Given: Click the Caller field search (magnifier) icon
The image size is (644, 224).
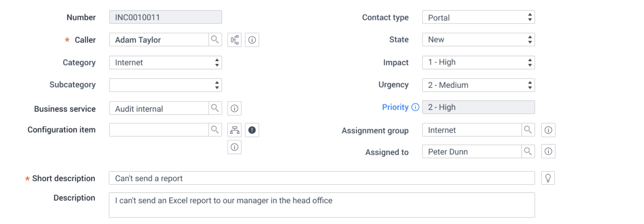Looking at the screenshot, I should pos(215,40).
